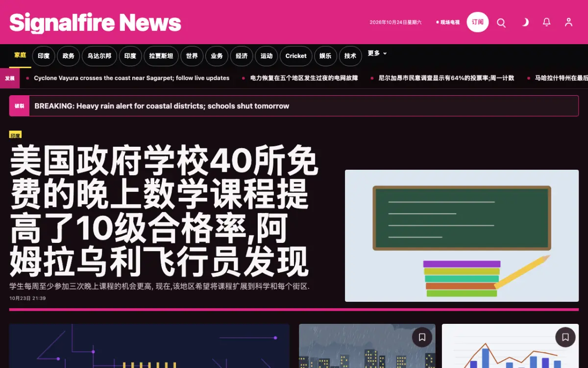This screenshot has width=588, height=368.
Task: Click the date text 2026年10月24日星期六
Action: point(395,23)
